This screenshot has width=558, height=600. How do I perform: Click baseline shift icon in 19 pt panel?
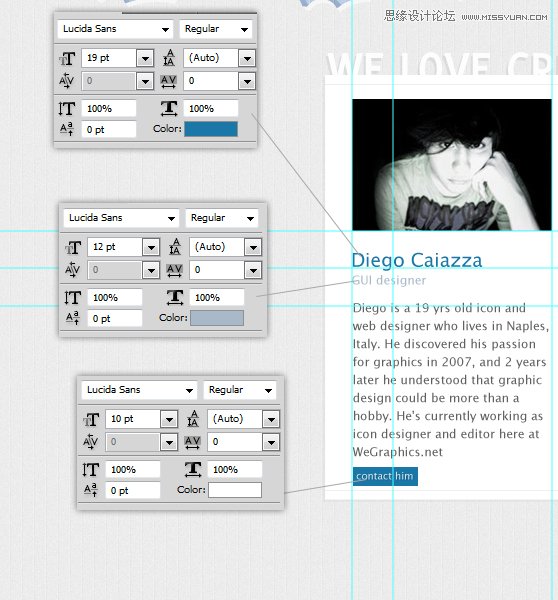coord(67,129)
